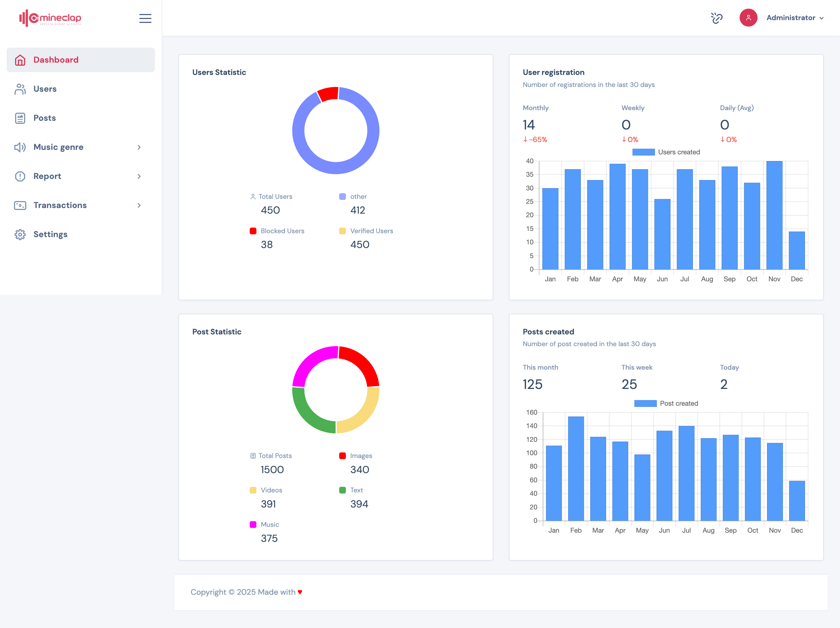Click the yellow Verified Users swatch
The image size is (840, 628).
342,231
